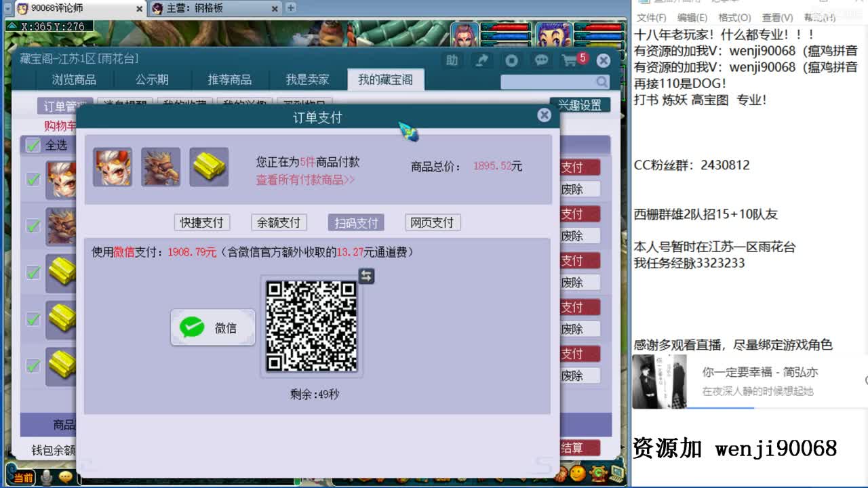
Task: Open a new tab with plus button
Action: 291,8
